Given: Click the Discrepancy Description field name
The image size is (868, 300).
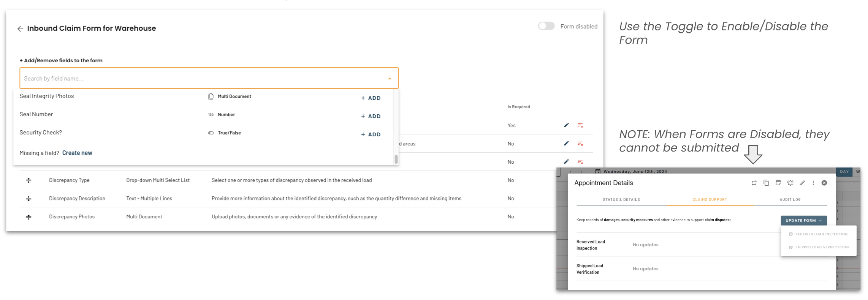Looking at the screenshot, I should pyautogui.click(x=77, y=198).
